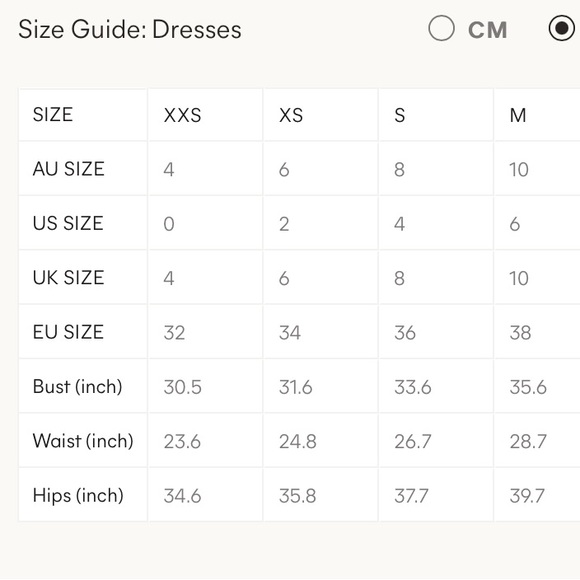Click the EU SIZE row label
This screenshot has height=580, width=580.
(x=68, y=332)
